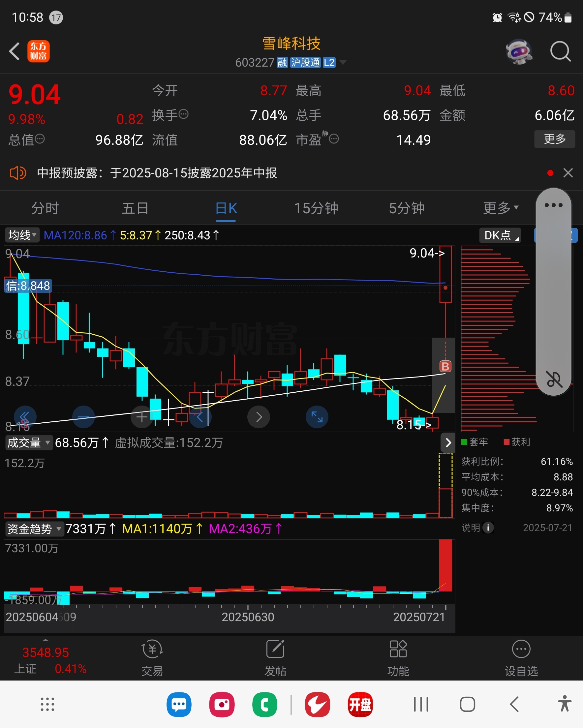
Task: Open 成交量 indicator dropdown
Action: [29, 442]
